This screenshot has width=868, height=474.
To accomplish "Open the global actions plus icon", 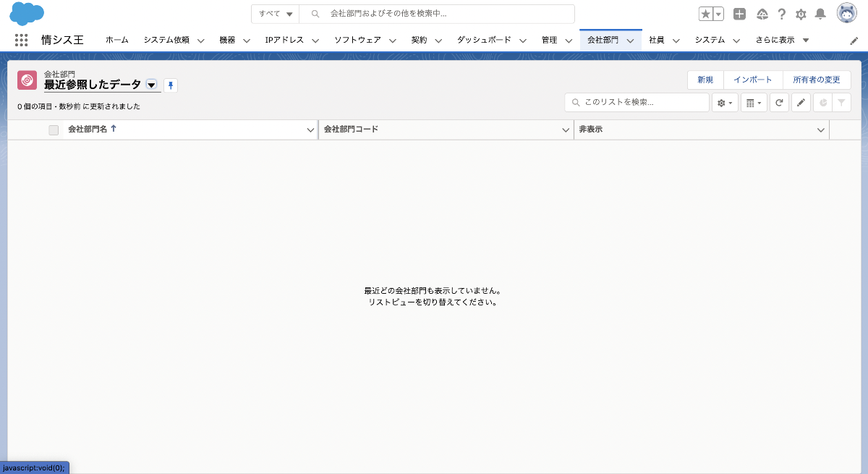I will [x=739, y=14].
